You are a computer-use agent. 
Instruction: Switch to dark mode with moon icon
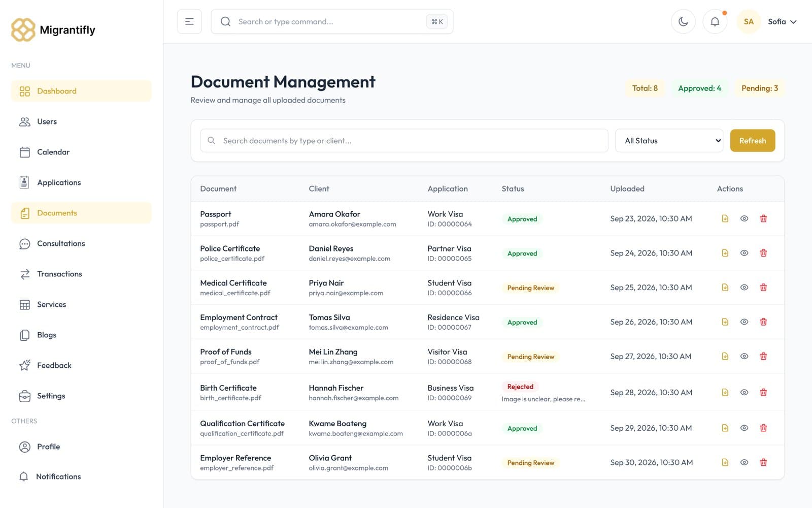683,21
